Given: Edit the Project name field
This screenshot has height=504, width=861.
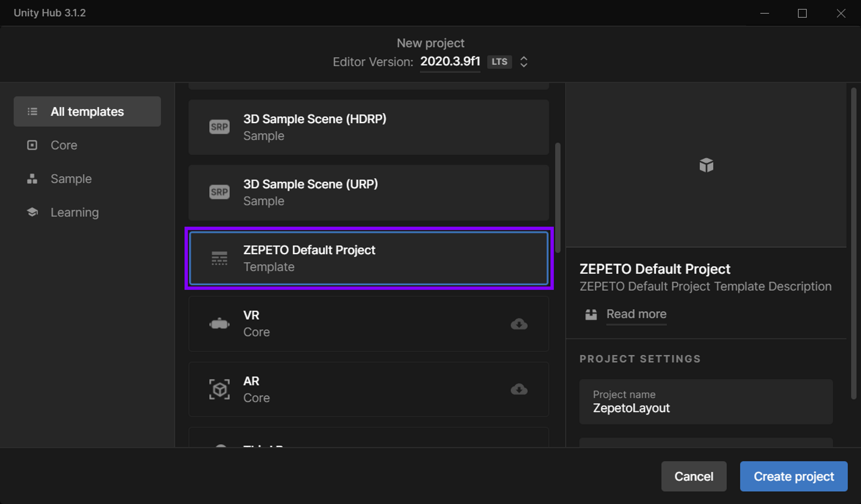Looking at the screenshot, I should coord(706,402).
